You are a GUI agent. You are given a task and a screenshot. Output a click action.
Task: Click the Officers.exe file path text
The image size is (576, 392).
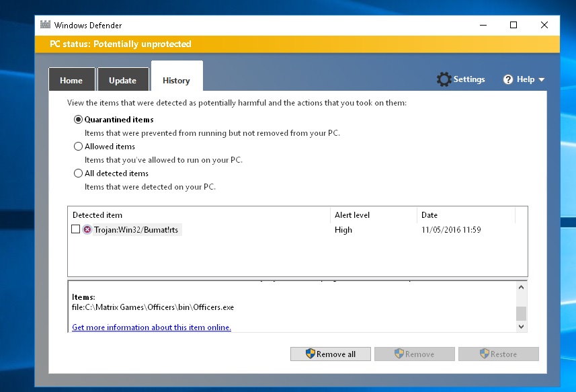coord(153,307)
